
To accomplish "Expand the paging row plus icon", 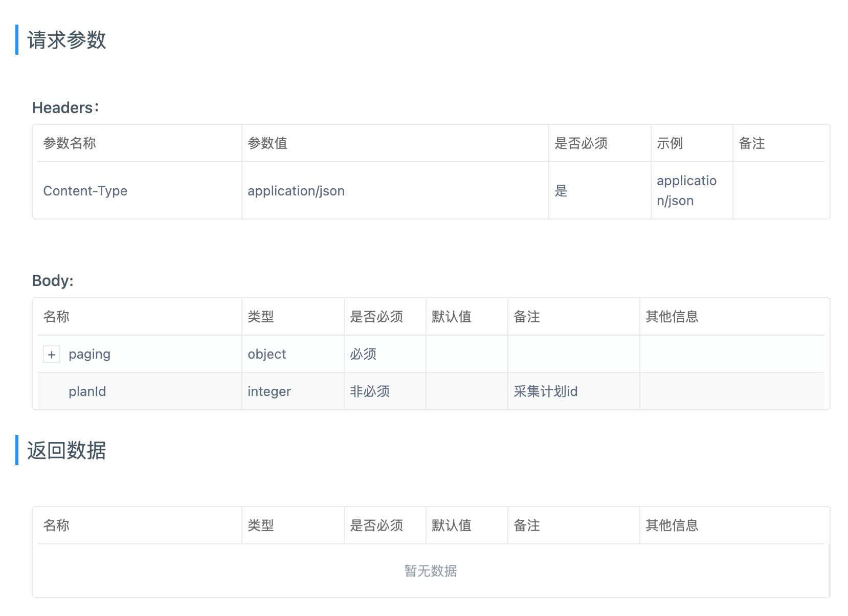I will [x=52, y=354].
